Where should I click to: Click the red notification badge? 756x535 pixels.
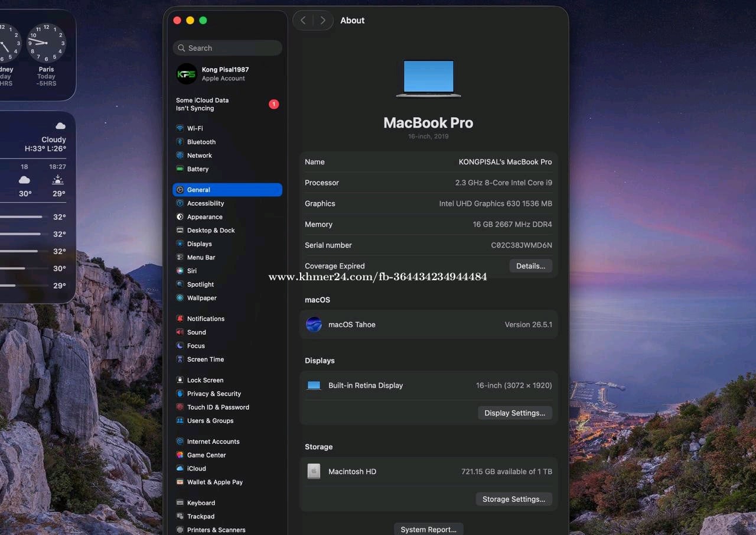point(273,104)
